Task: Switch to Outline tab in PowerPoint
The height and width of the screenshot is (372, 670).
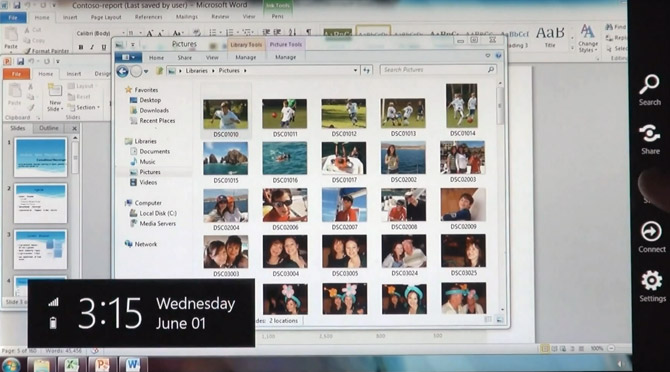Action: click(49, 128)
